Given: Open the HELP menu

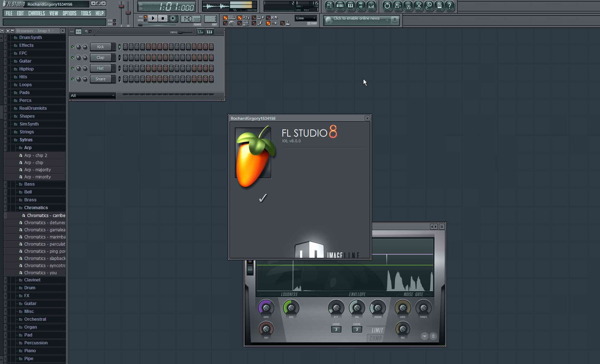Looking at the screenshot, I should coord(99,13).
